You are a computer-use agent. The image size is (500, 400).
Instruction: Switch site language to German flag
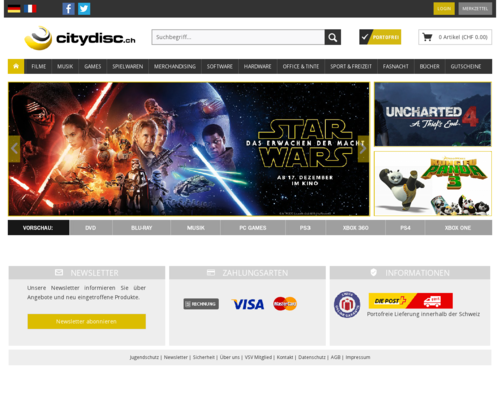click(x=14, y=9)
